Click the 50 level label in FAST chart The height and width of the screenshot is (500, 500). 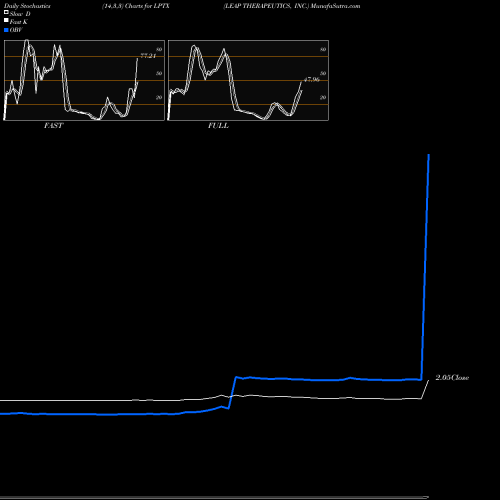click(x=159, y=74)
